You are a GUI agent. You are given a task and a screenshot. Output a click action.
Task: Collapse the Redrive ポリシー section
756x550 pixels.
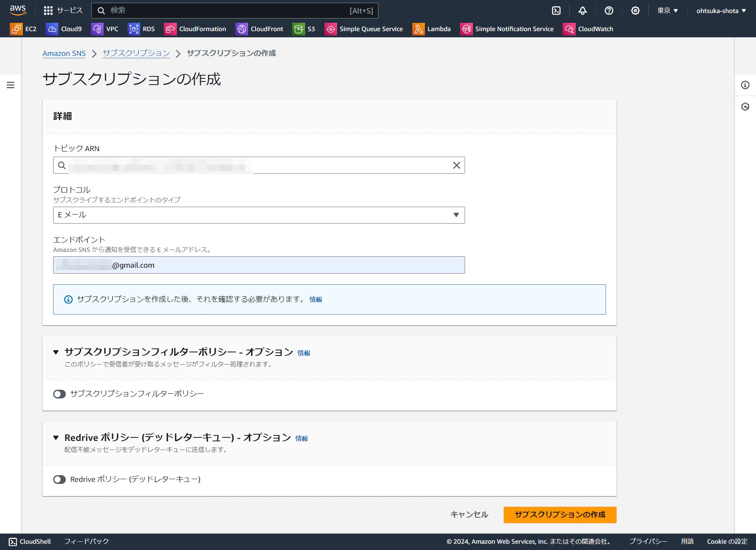56,437
